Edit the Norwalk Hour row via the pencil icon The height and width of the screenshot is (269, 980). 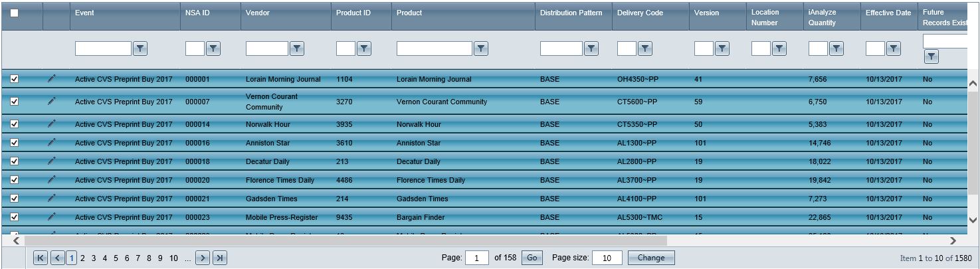click(52, 124)
